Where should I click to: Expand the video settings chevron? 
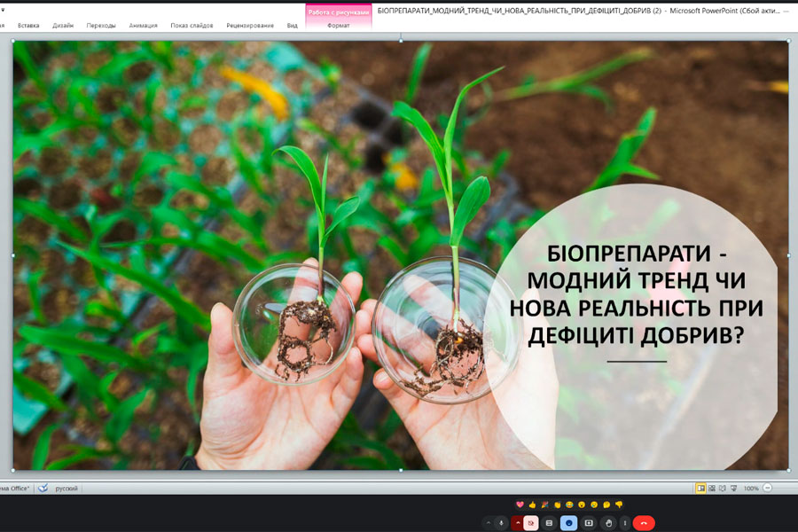pos(518,523)
